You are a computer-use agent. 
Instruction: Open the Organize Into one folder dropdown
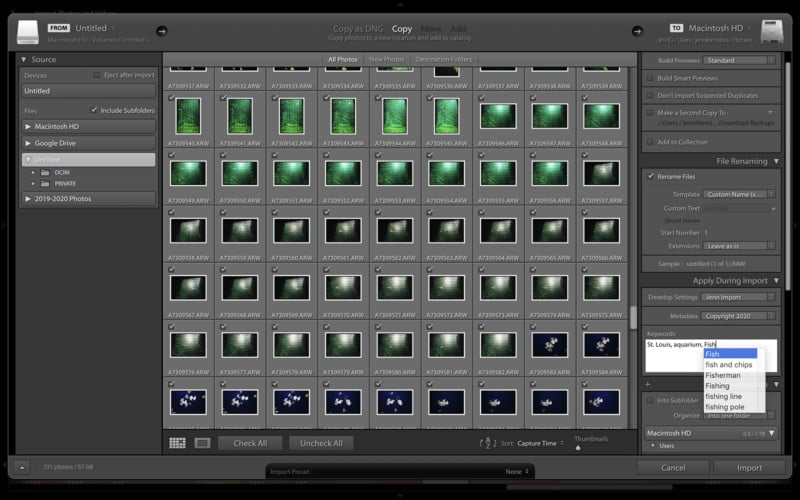click(x=739, y=415)
